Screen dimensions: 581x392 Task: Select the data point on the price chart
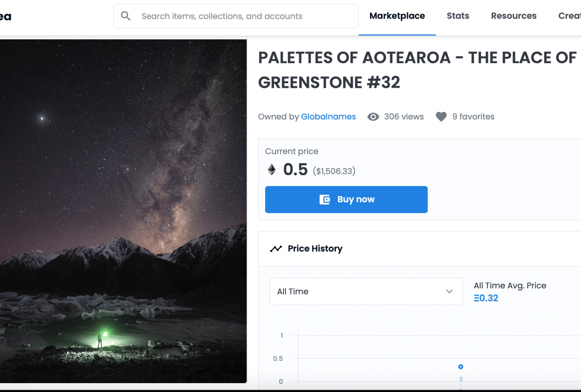460,367
